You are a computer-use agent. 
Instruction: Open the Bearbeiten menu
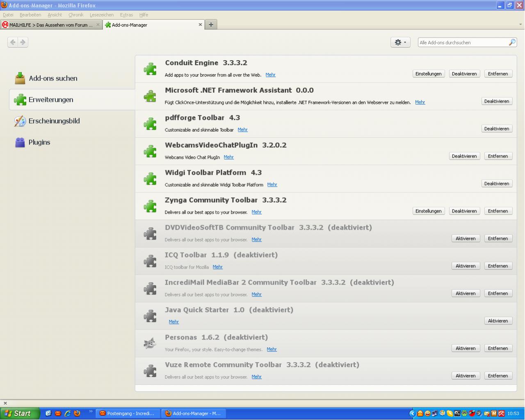(x=30, y=15)
